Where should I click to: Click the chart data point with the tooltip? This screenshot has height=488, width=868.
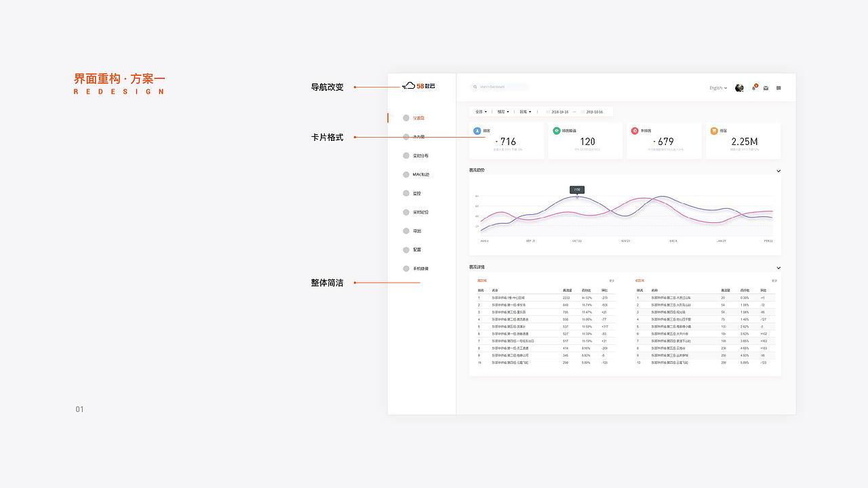(577, 197)
